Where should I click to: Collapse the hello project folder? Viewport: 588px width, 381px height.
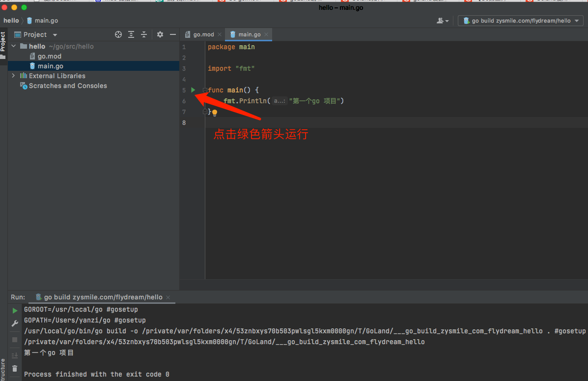(14, 46)
